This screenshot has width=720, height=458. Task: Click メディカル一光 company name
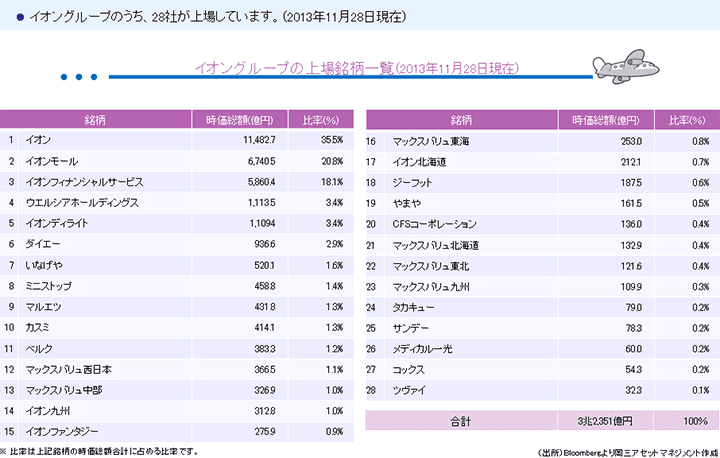coord(422,349)
